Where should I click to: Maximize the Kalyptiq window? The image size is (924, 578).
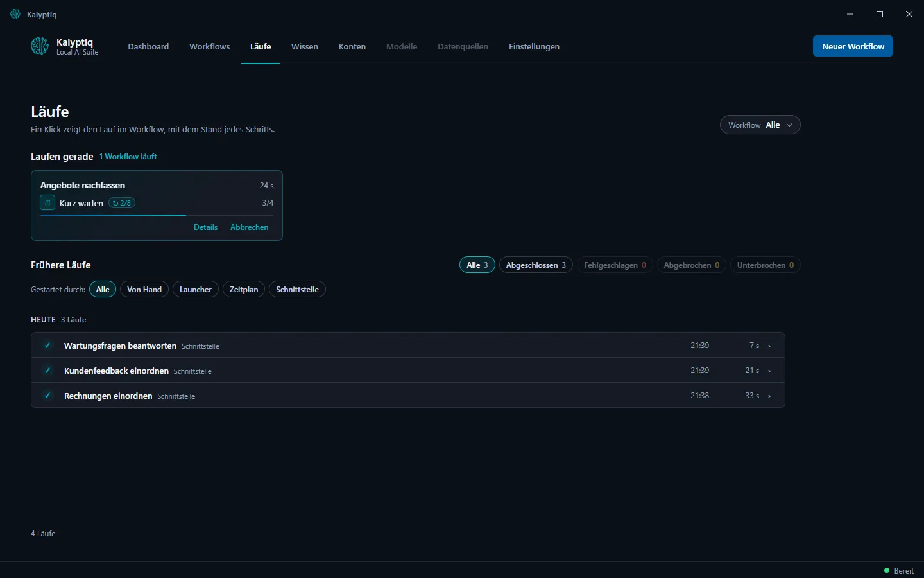[x=880, y=14]
